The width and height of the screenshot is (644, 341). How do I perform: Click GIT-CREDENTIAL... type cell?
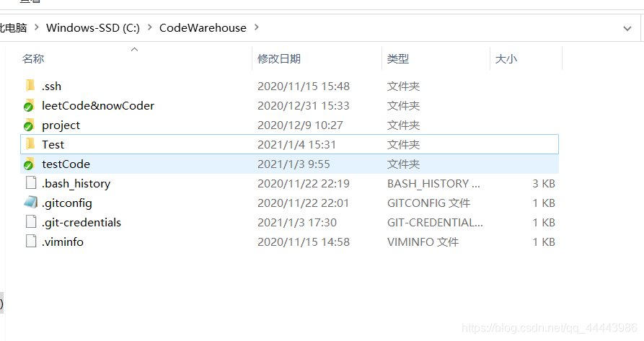tap(435, 223)
